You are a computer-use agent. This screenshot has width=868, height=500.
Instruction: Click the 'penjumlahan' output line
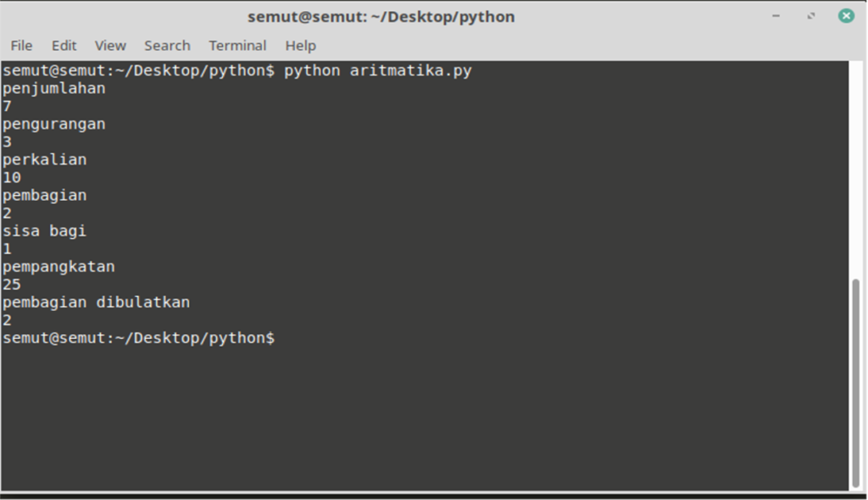pyautogui.click(x=54, y=88)
